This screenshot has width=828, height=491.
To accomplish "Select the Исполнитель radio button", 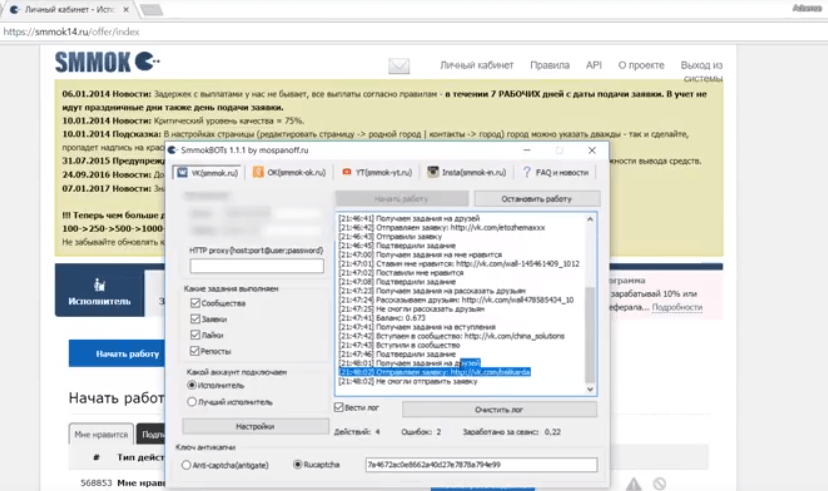I will [x=192, y=385].
